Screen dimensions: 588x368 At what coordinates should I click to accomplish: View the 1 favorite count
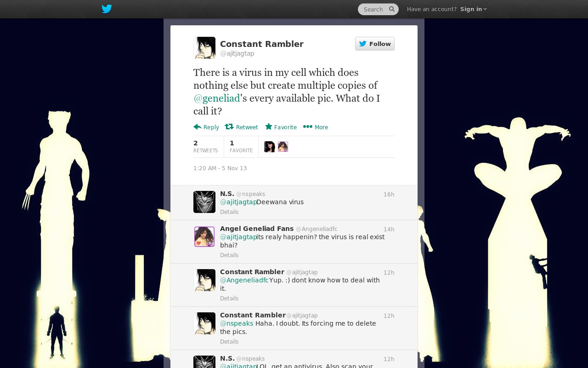241,147
